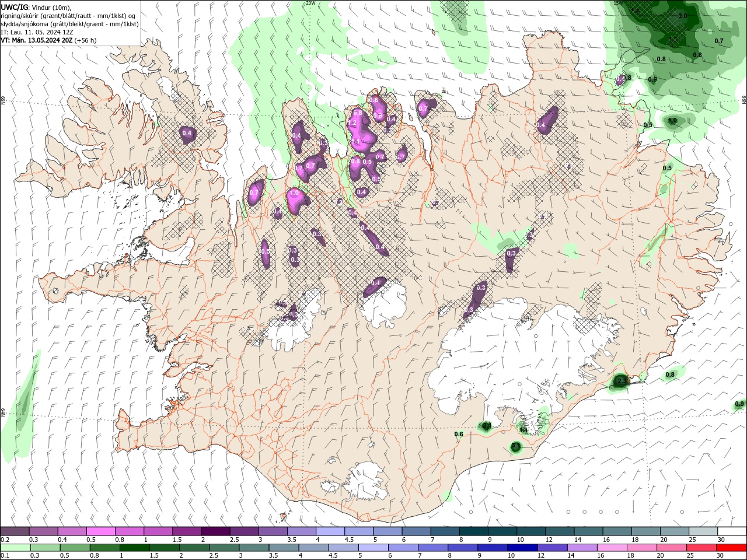This screenshot has height=560, width=747.
Task: Click the 'slydda/snjókoma' legend description line
Action: pos(69,24)
